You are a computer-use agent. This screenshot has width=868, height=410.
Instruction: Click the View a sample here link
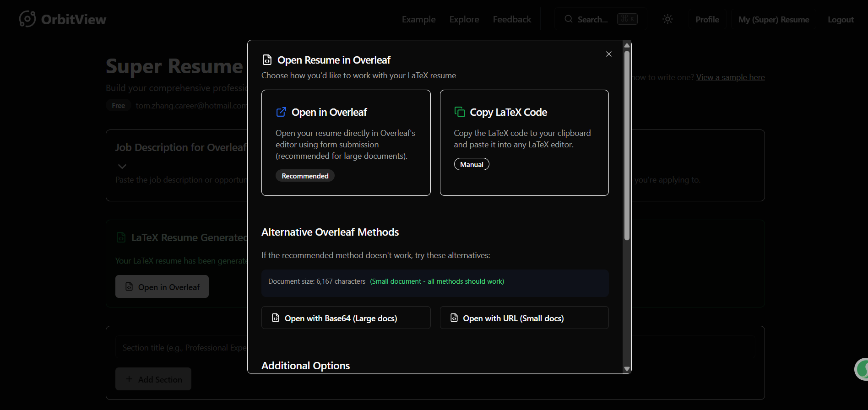click(730, 77)
